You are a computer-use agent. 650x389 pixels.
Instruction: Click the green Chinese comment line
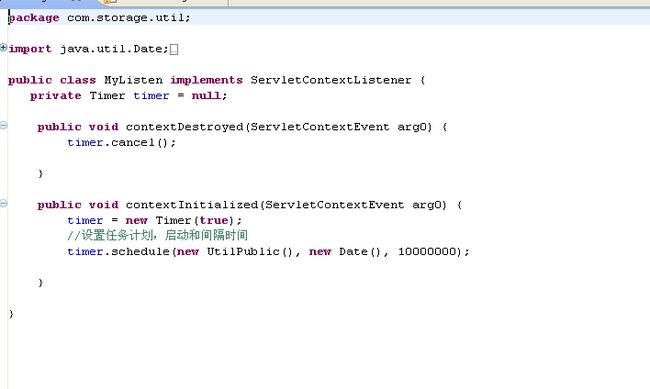pos(158,236)
